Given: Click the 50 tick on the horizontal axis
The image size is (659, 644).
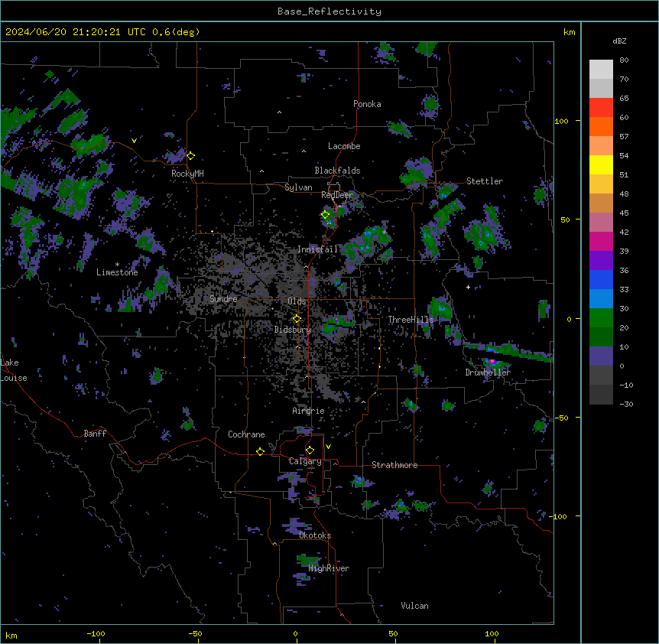Looking at the screenshot, I should 393,633.
